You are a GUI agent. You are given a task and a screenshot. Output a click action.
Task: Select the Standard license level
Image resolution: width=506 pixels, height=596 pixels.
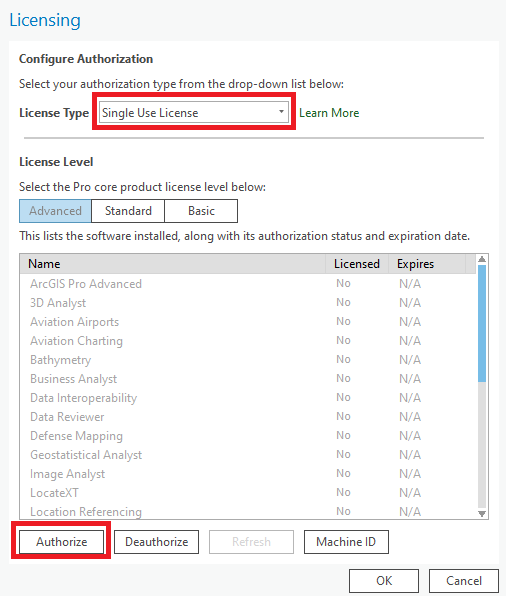(x=128, y=211)
